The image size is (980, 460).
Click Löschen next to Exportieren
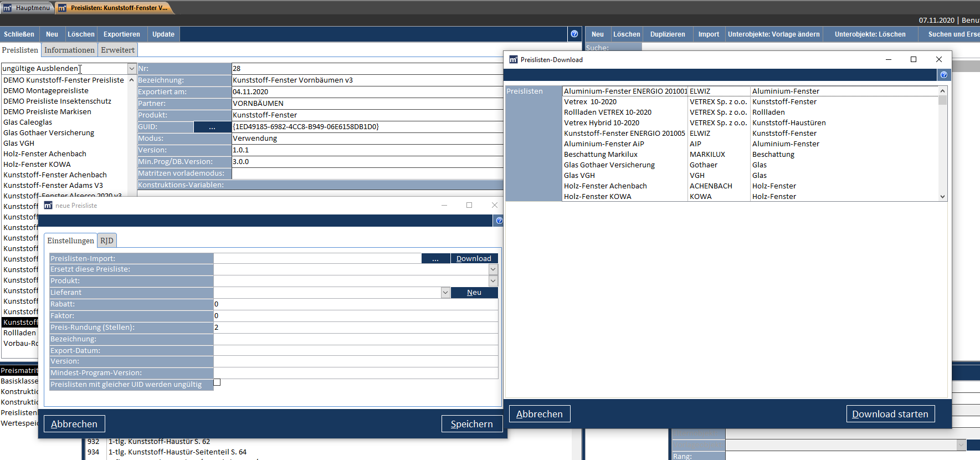(81, 34)
